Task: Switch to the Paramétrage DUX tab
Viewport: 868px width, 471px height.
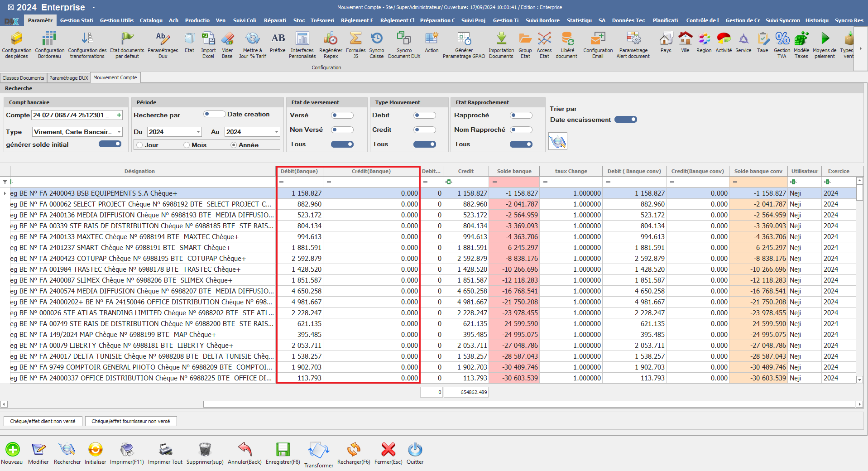Action: click(69, 78)
